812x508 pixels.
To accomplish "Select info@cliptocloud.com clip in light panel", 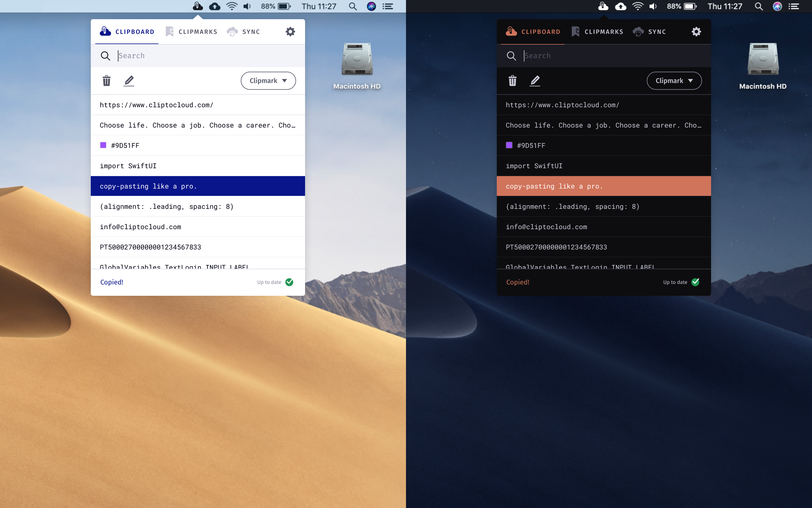I will point(198,227).
